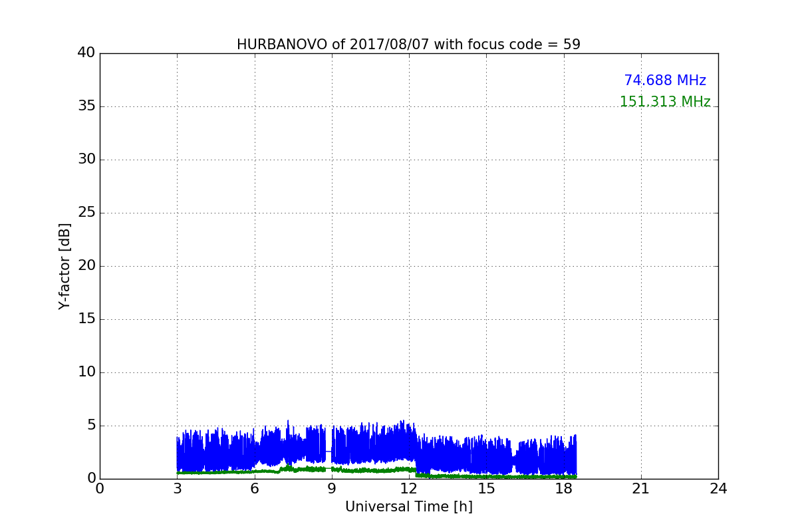Click the 6 tick on the time axis
This screenshot has height=532, width=798.
(254, 489)
